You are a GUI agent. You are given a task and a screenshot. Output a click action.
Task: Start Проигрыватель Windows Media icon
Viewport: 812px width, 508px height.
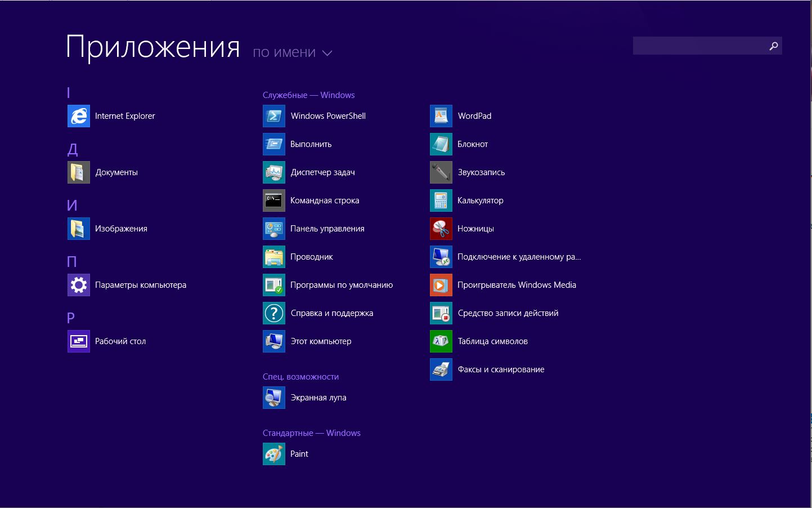click(x=441, y=285)
